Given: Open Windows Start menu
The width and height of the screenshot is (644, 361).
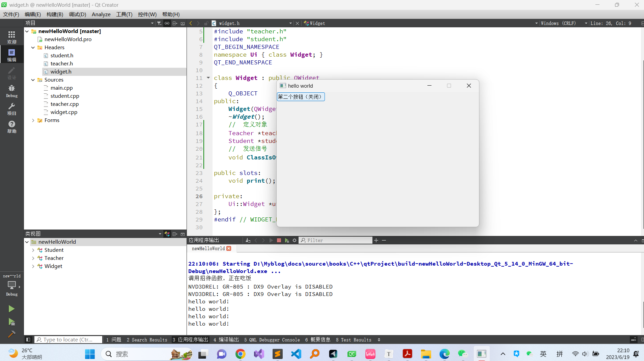Looking at the screenshot, I should (90, 354).
